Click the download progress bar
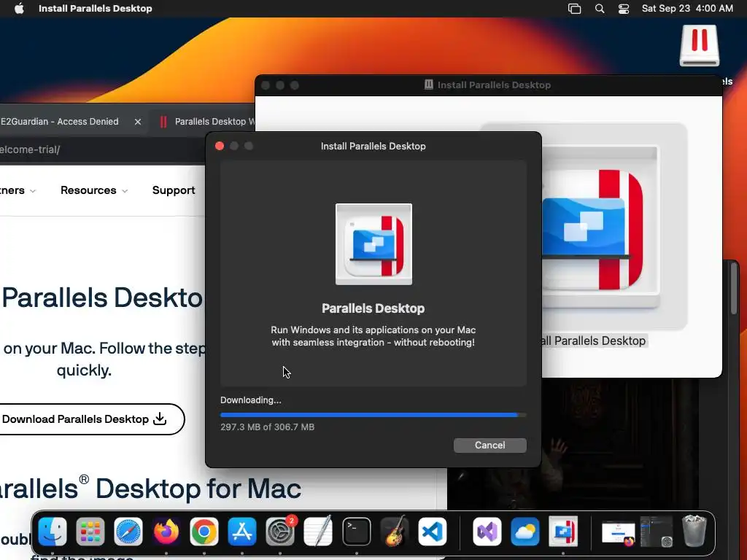747x560 pixels. click(x=373, y=415)
